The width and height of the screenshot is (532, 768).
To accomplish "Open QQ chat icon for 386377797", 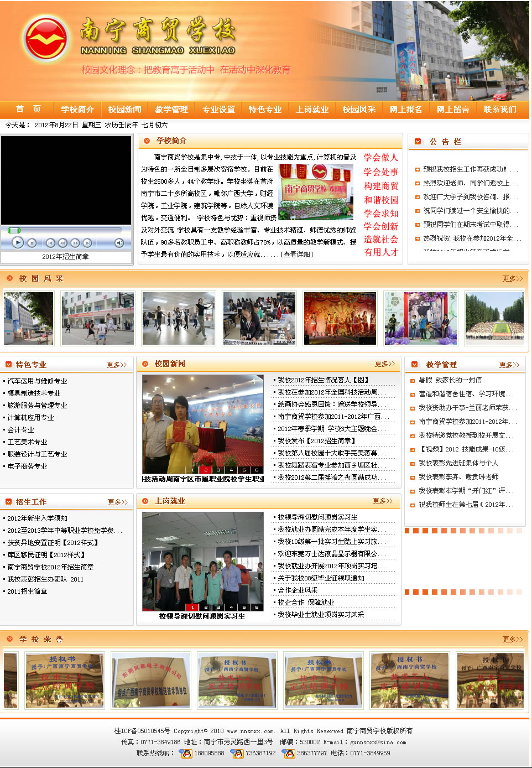I will coord(288,753).
